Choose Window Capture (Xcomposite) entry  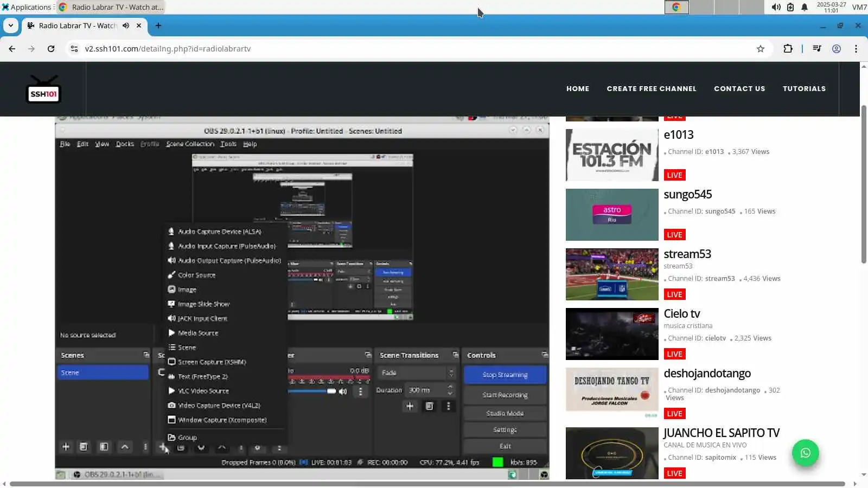click(222, 420)
